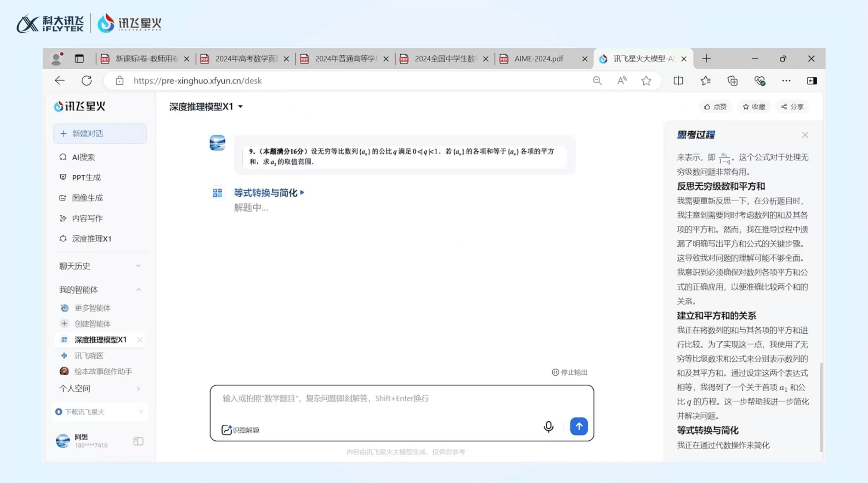Open split screen browser icon

pyautogui.click(x=678, y=80)
